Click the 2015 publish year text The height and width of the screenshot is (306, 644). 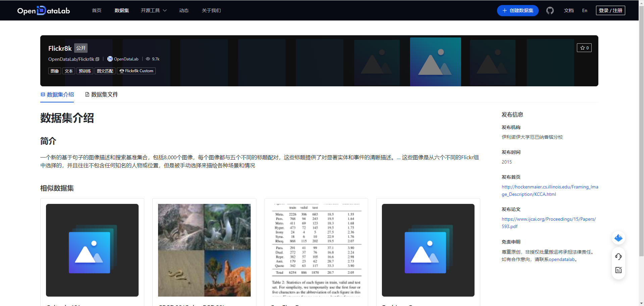[x=507, y=162]
